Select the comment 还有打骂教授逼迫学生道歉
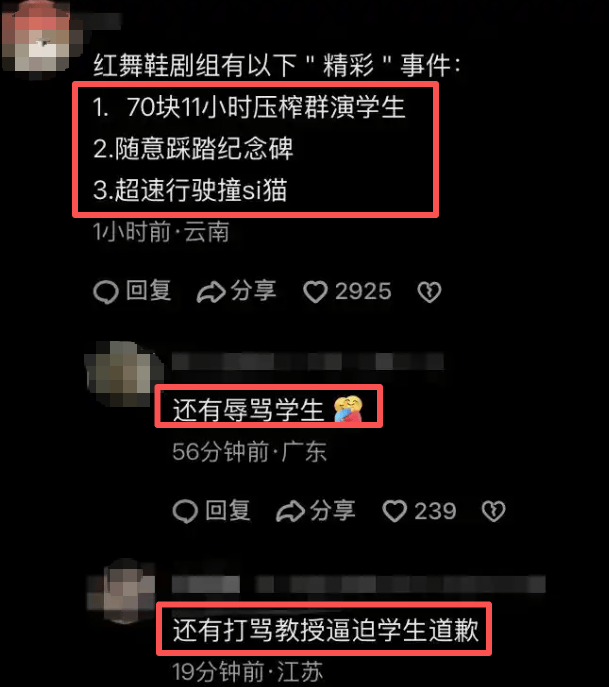This screenshot has height=687, width=609. [326, 630]
